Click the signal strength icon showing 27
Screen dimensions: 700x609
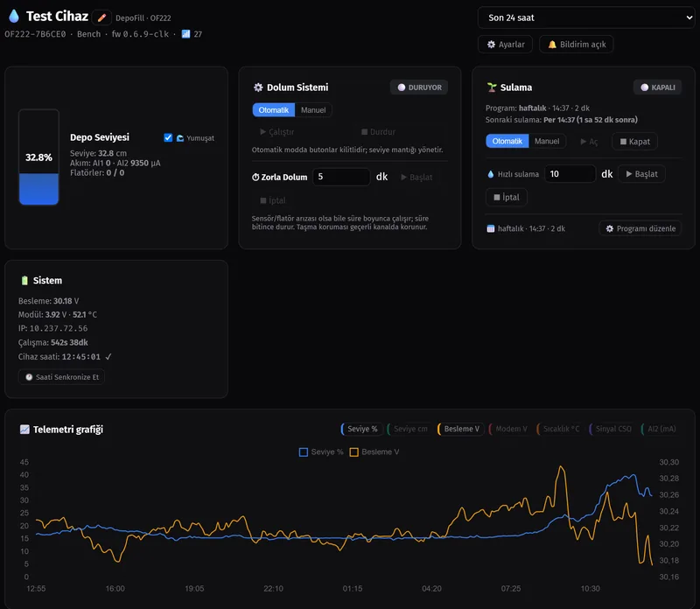(x=185, y=34)
